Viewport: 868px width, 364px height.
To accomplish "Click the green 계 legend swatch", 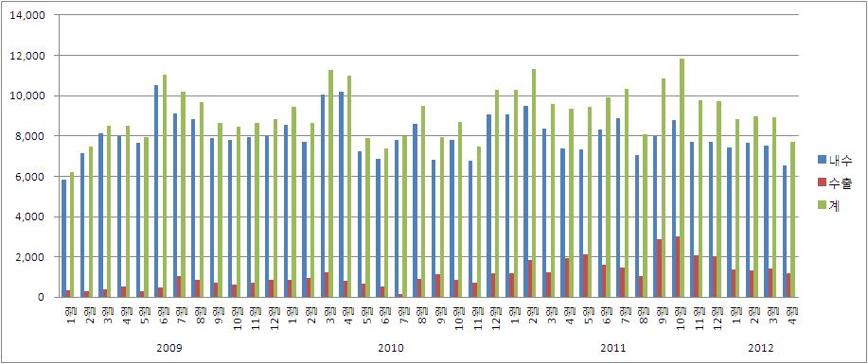I will pos(822,205).
